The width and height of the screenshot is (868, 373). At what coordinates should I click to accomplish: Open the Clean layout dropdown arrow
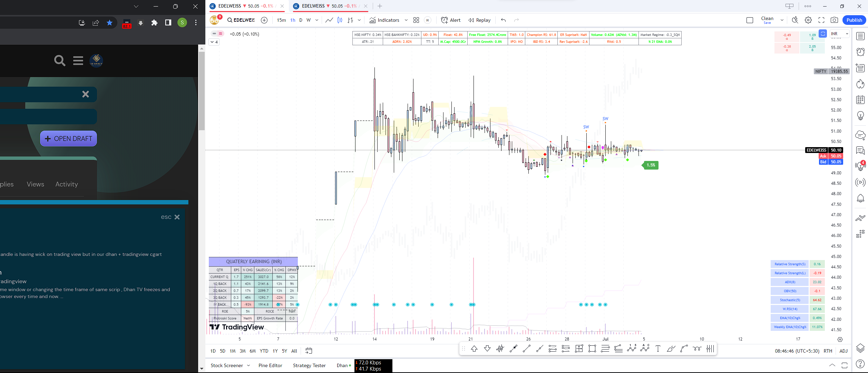(782, 20)
